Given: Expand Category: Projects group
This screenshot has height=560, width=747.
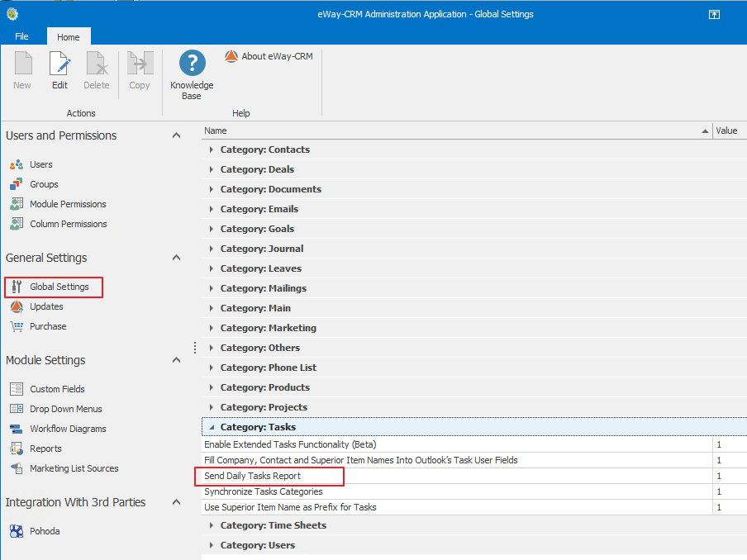Looking at the screenshot, I should (211, 407).
